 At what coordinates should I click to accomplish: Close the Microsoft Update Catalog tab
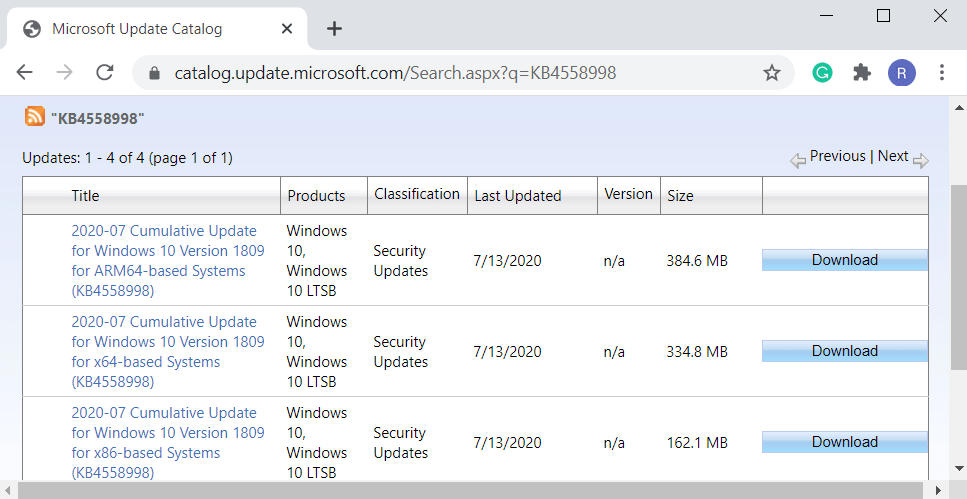point(287,28)
